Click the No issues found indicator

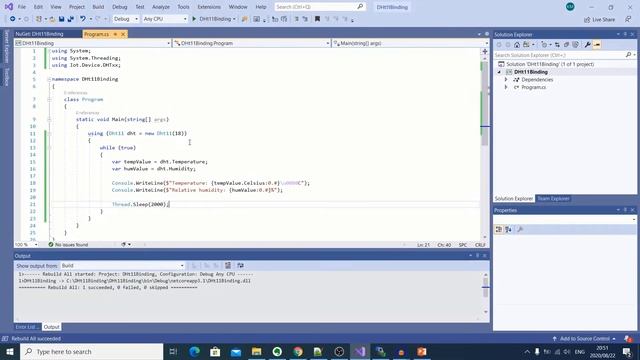pos(68,245)
